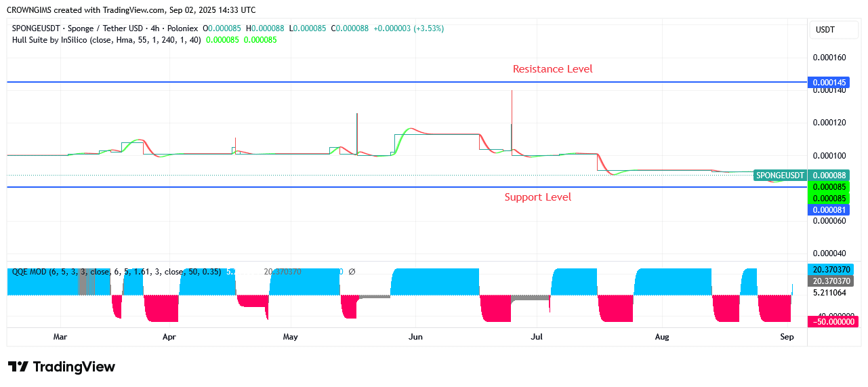Viewport: 868px width, 387px height.
Task: Click the QQE MOD indicator legend
Action: pyautogui.click(x=117, y=271)
